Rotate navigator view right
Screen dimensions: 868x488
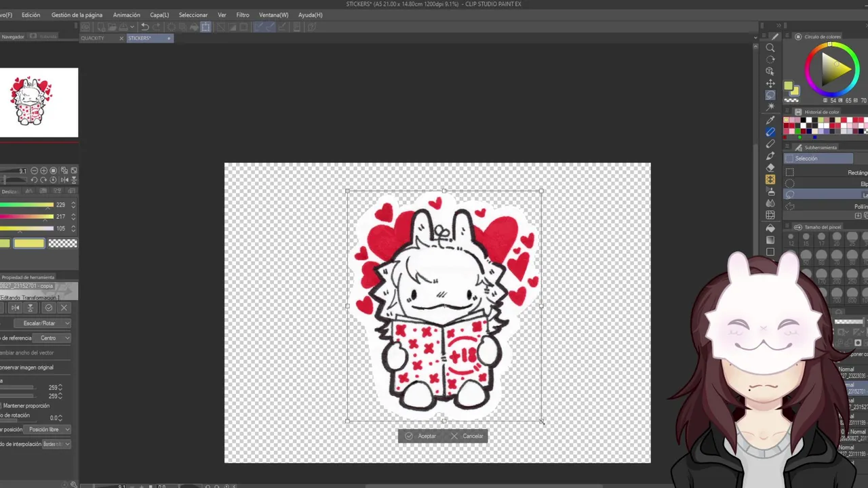(44, 180)
